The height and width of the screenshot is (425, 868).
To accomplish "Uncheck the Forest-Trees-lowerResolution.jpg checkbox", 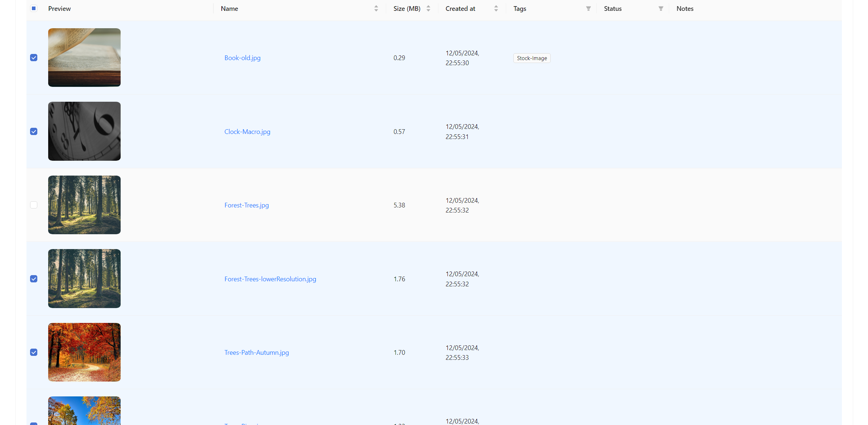I will coord(34,279).
